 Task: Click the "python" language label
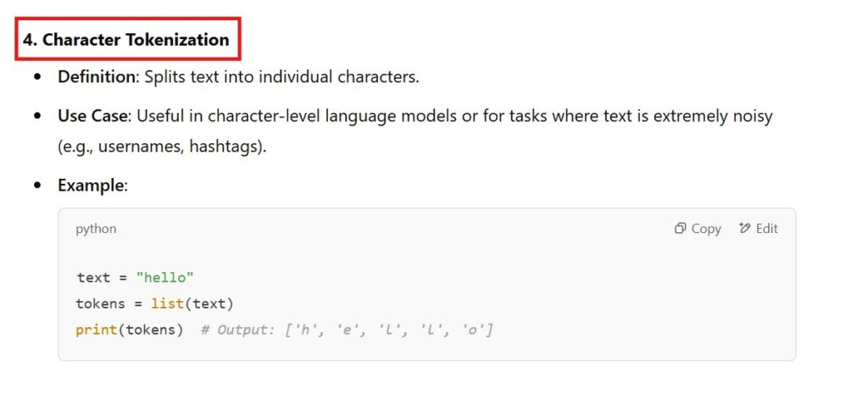tap(97, 229)
